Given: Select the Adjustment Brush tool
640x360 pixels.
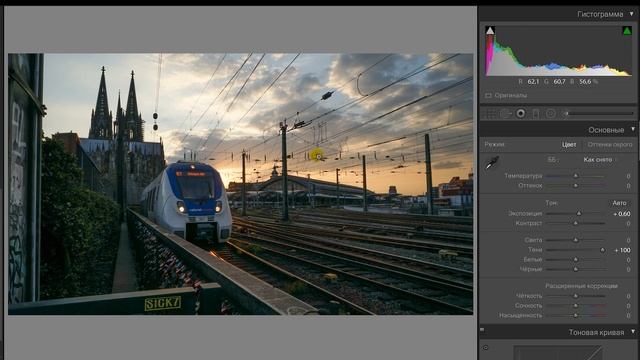Looking at the screenshot, I should 566,113.
